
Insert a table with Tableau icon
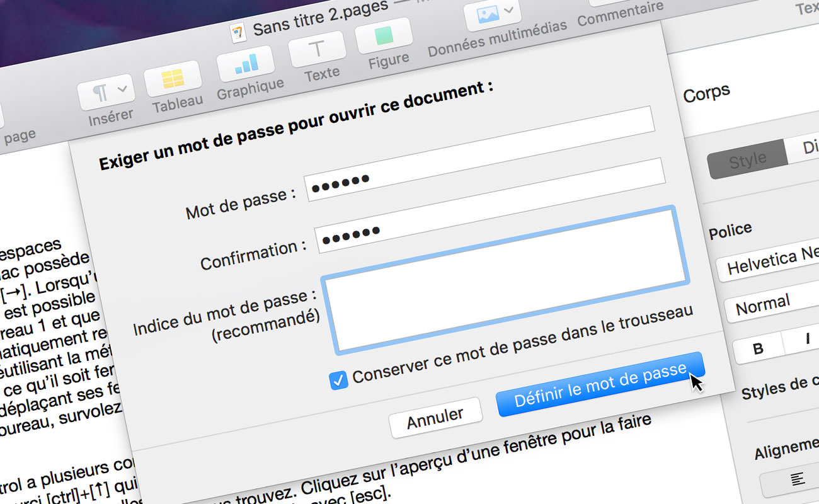click(x=173, y=79)
